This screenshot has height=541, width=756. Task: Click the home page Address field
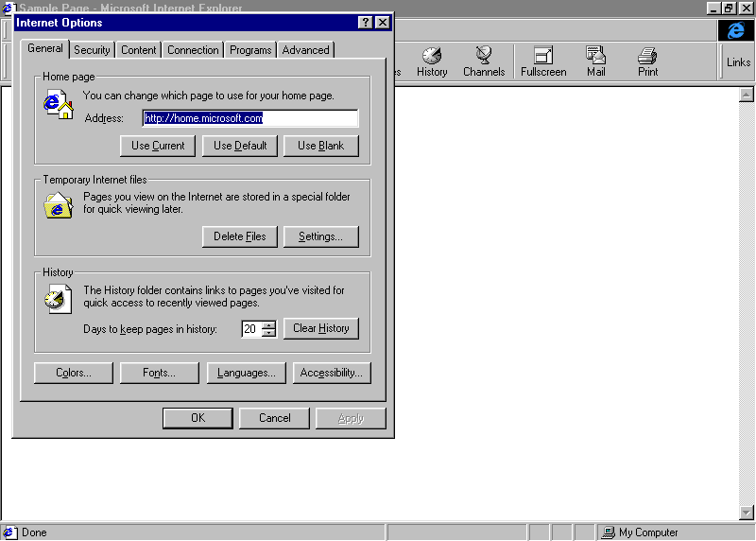click(x=250, y=118)
